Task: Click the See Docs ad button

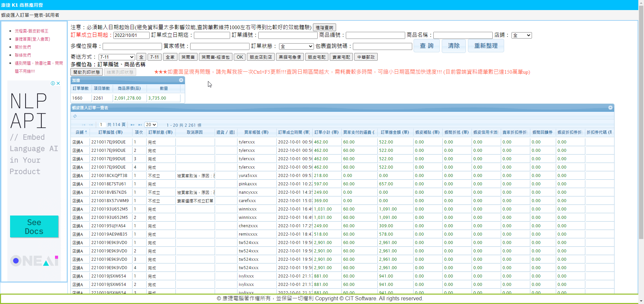Action: (x=34, y=227)
